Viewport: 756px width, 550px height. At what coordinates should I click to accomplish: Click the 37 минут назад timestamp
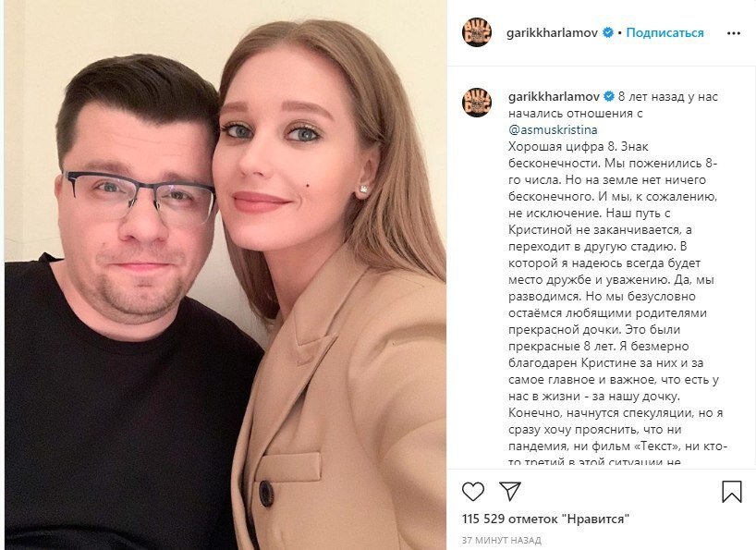[502, 540]
